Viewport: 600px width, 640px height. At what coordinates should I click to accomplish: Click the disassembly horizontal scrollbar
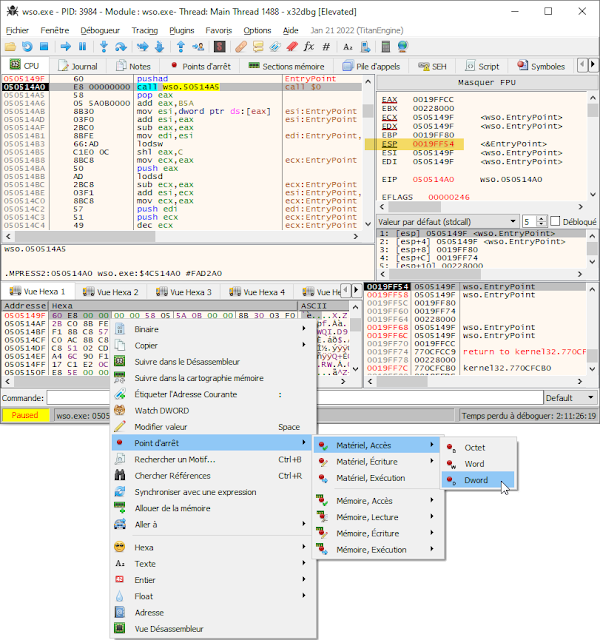click(182, 236)
